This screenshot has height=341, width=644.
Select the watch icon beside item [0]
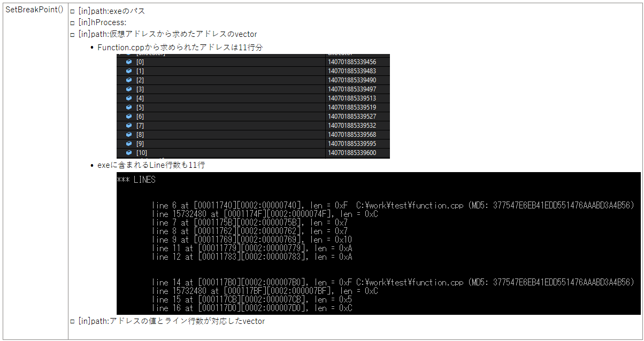click(x=128, y=61)
